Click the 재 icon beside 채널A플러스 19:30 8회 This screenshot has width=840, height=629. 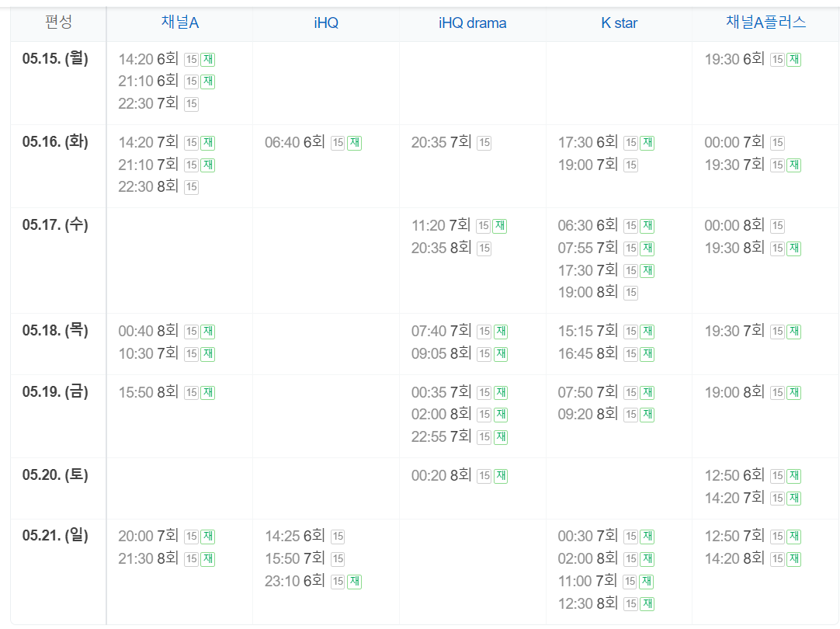tap(794, 248)
